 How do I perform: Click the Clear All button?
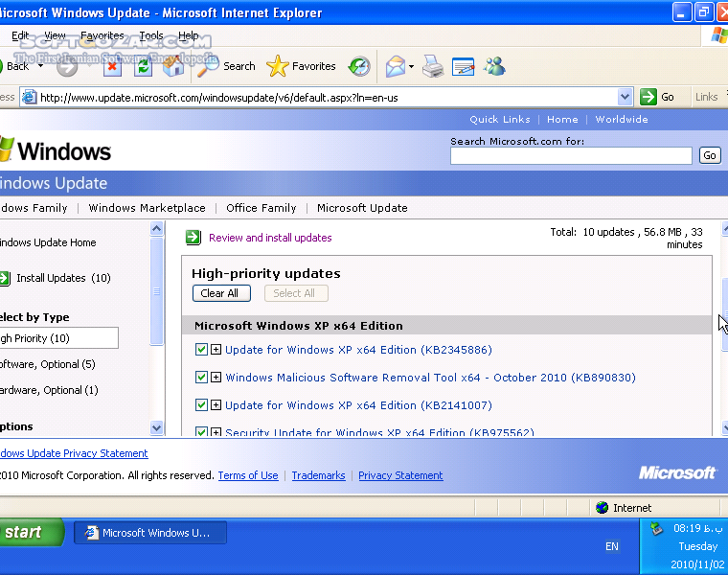point(221,293)
